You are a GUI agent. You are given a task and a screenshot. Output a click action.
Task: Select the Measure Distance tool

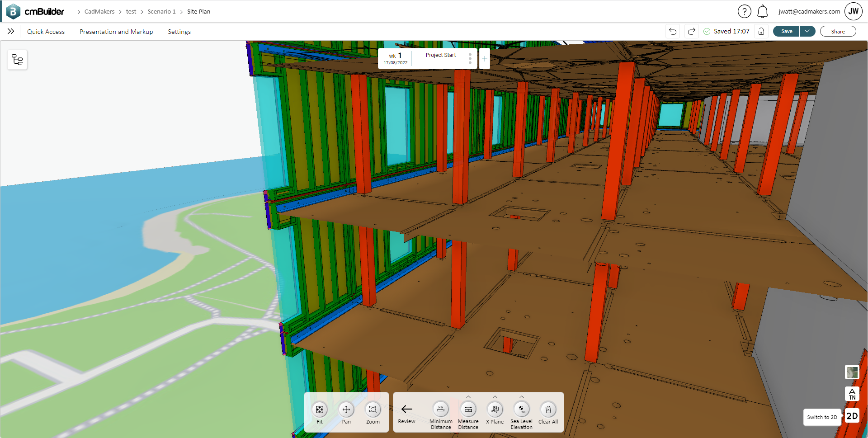(x=468, y=415)
